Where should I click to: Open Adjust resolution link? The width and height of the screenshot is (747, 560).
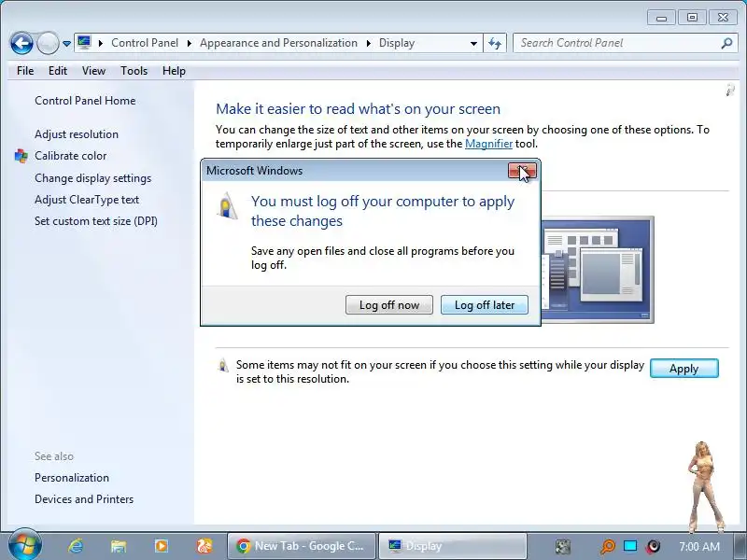(77, 134)
